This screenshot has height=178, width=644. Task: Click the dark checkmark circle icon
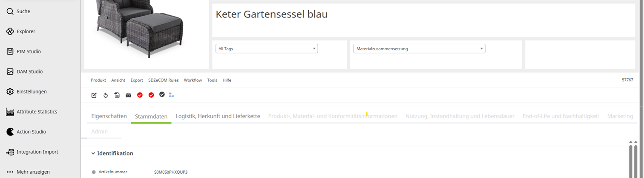162,94
